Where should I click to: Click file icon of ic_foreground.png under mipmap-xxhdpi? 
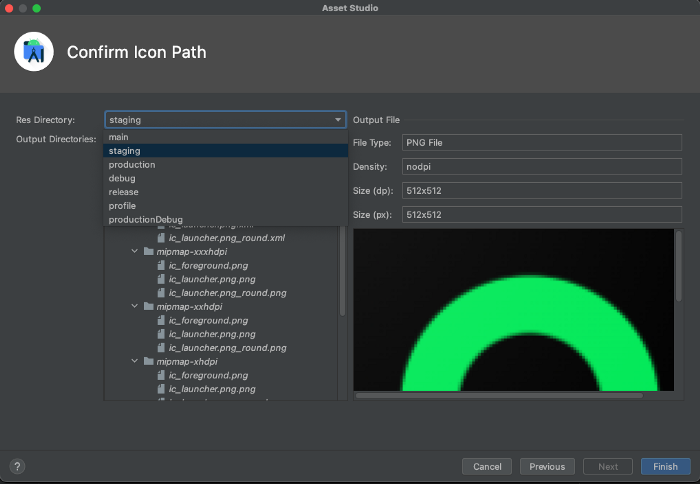[x=161, y=320]
